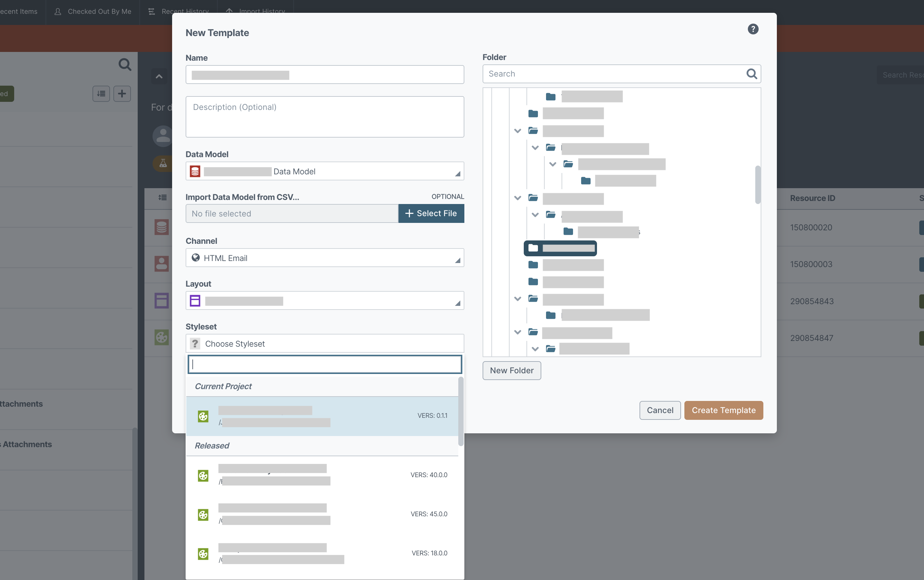Click layout icon in row 290854843
The width and height of the screenshot is (924, 580).
[x=162, y=301]
